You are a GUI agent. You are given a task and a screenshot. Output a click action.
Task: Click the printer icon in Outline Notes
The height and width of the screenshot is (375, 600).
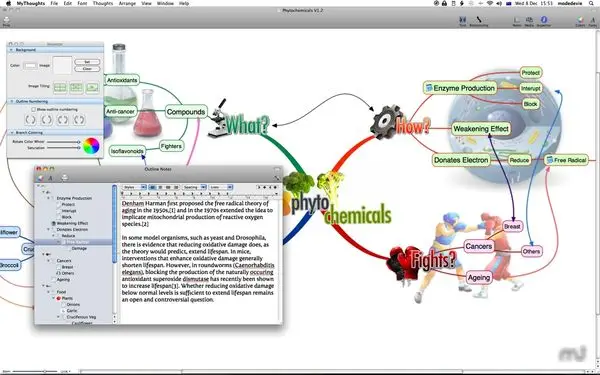(x=65, y=178)
